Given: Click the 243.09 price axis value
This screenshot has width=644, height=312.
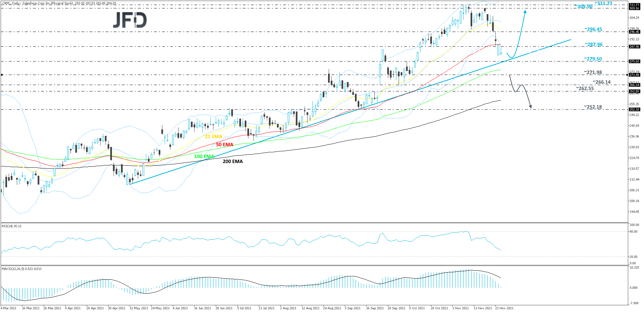Looking at the screenshot, I should [x=634, y=126].
